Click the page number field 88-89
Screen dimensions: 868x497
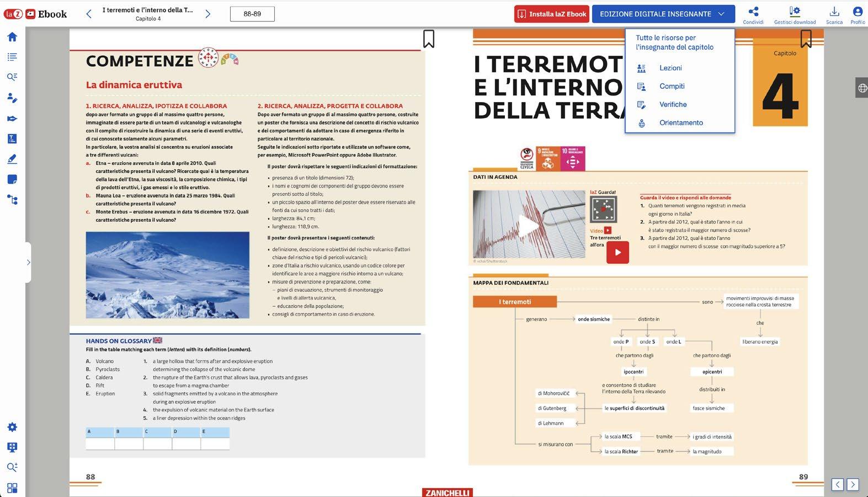pyautogui.click(x=252, y=14)
